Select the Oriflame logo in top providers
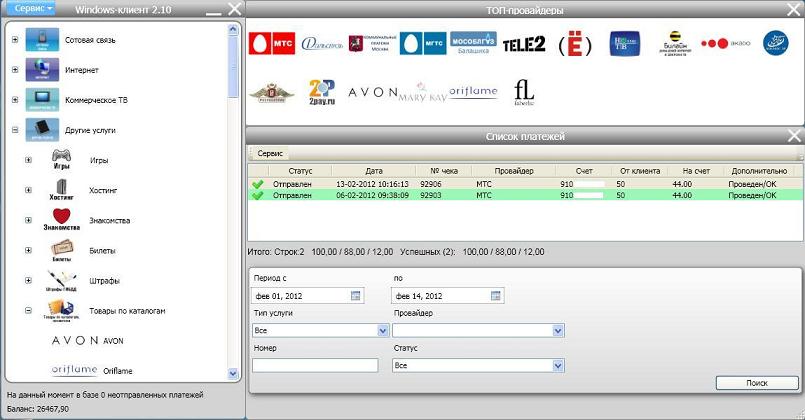805x420 pixels. click(473, 92)
